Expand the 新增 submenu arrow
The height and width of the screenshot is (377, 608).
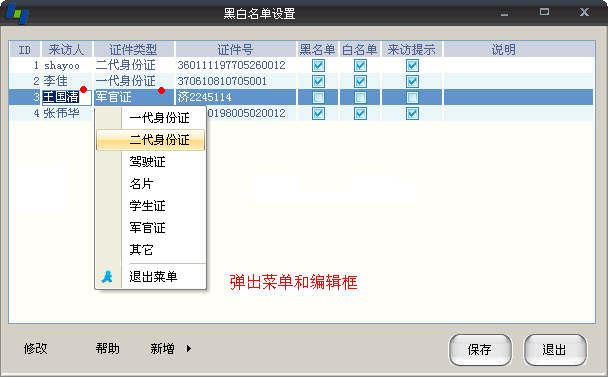click(x=189, y=348)
